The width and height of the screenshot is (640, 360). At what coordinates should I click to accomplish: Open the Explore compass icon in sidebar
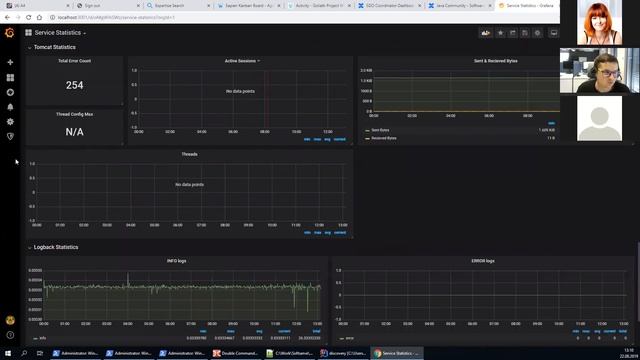click(x=10, y=92)
